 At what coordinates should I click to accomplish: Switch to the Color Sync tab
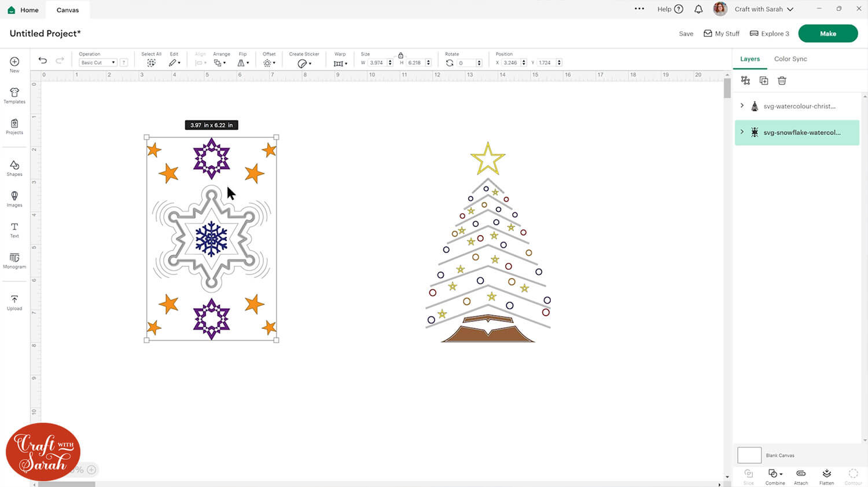coord(790,59)
